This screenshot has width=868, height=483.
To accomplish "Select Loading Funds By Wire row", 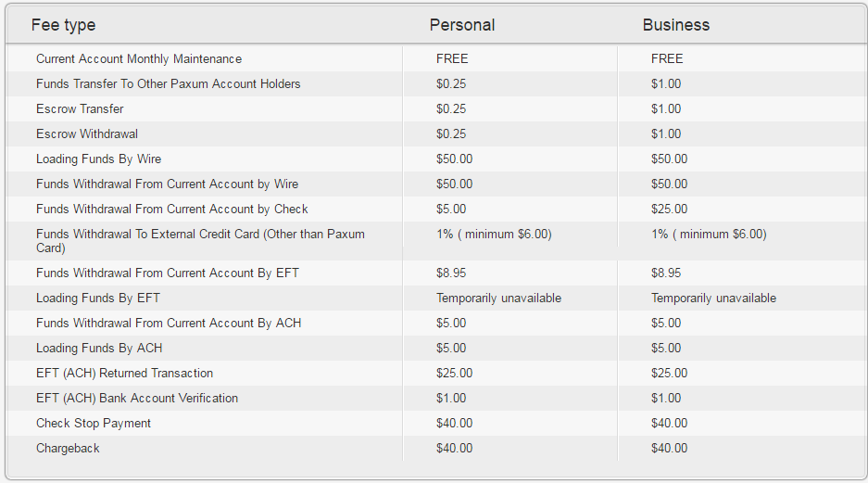I will click(x=98, y=159).
